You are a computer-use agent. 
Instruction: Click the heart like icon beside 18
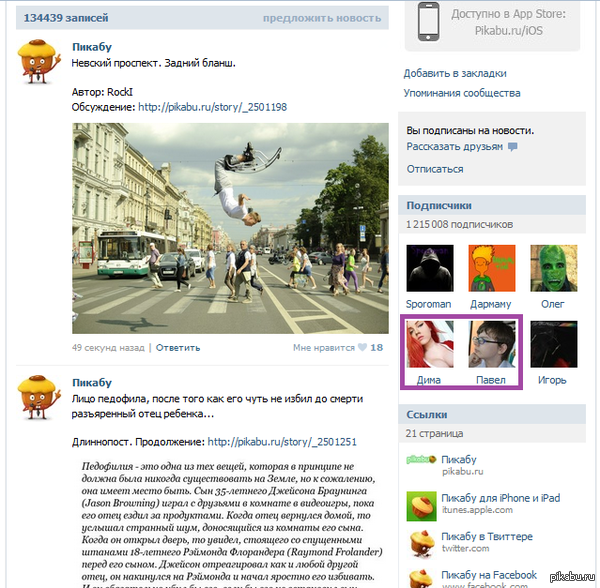pos(362,347)
